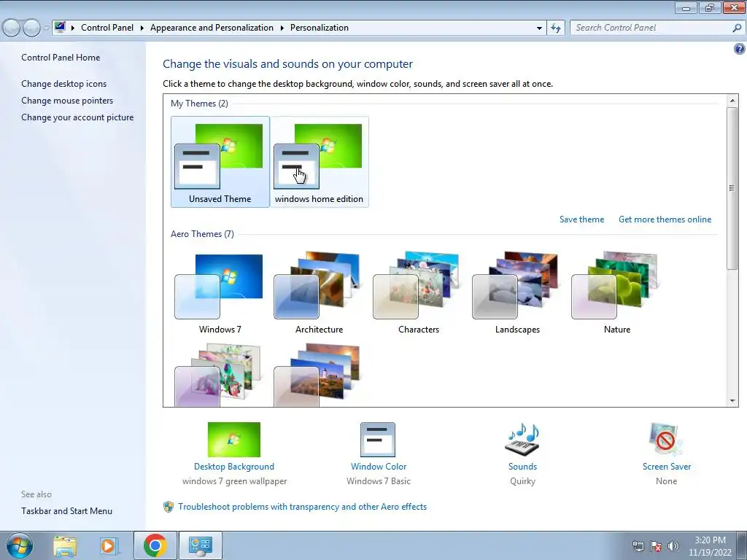The width and height of the screenshot is (747, 560).
Task: Click the taskbar clock showing 3:20 PM
Action: (x=710, y=546)
